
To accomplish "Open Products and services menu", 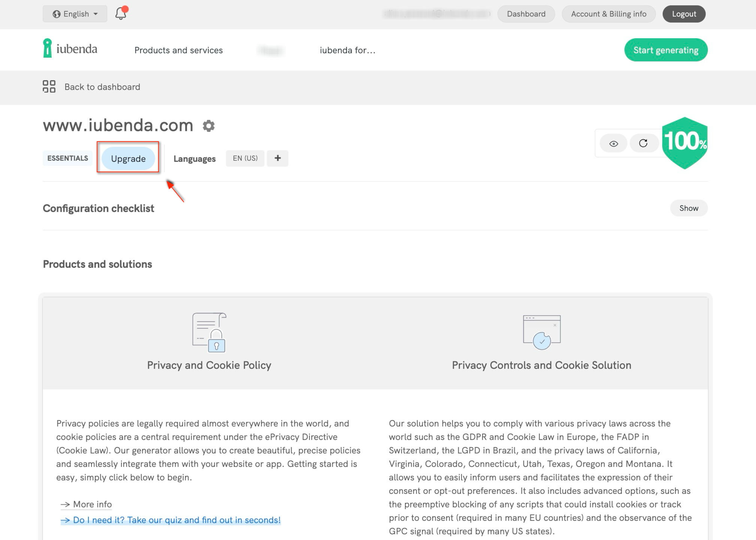I will (x=178, y=50).
